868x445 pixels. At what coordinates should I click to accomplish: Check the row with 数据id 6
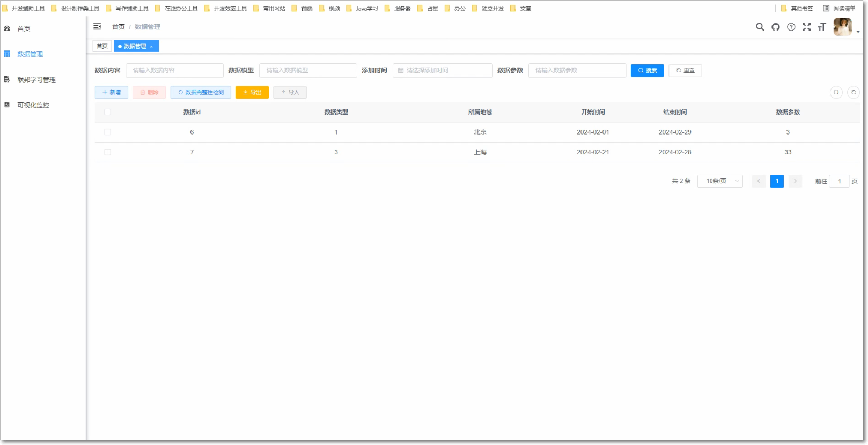(x=107, y=132)
